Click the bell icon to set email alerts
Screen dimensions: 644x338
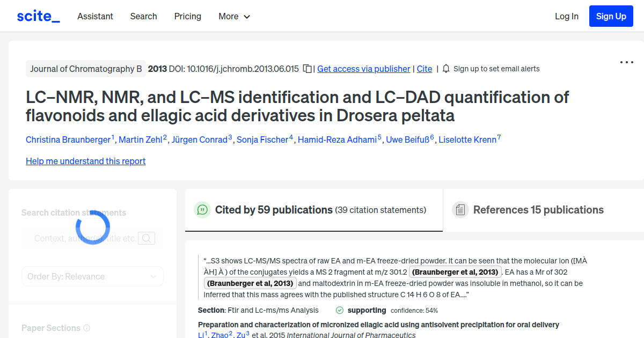[445, 69]
